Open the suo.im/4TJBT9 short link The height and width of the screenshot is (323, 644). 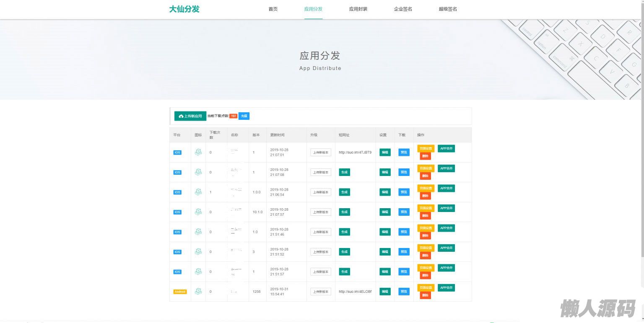(355, 152)
